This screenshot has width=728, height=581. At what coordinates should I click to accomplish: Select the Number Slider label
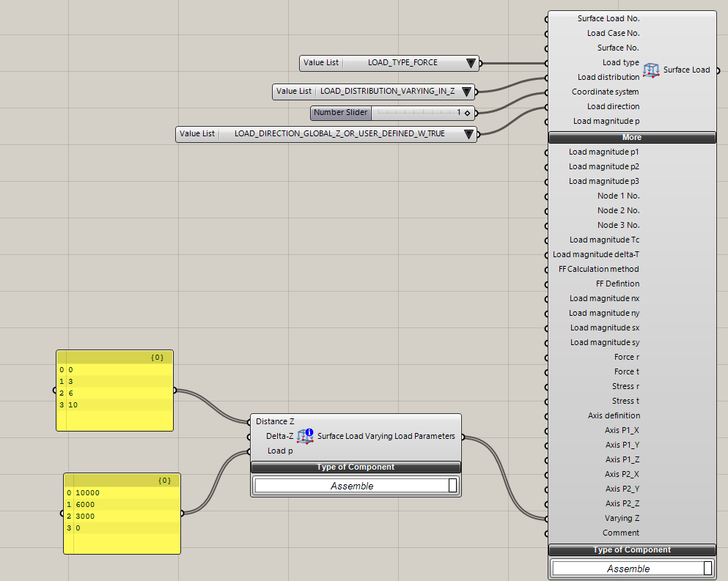(340, 112)
